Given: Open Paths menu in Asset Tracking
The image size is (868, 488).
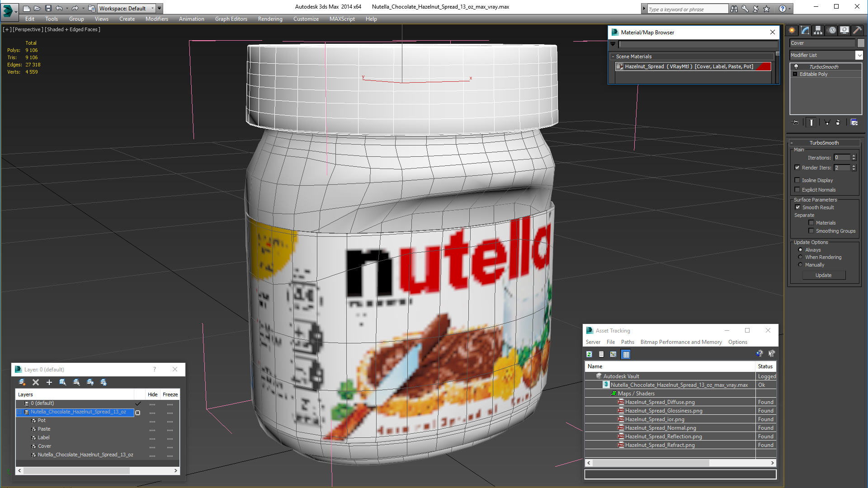Looking at the screenshot, I should coord(627,342).
